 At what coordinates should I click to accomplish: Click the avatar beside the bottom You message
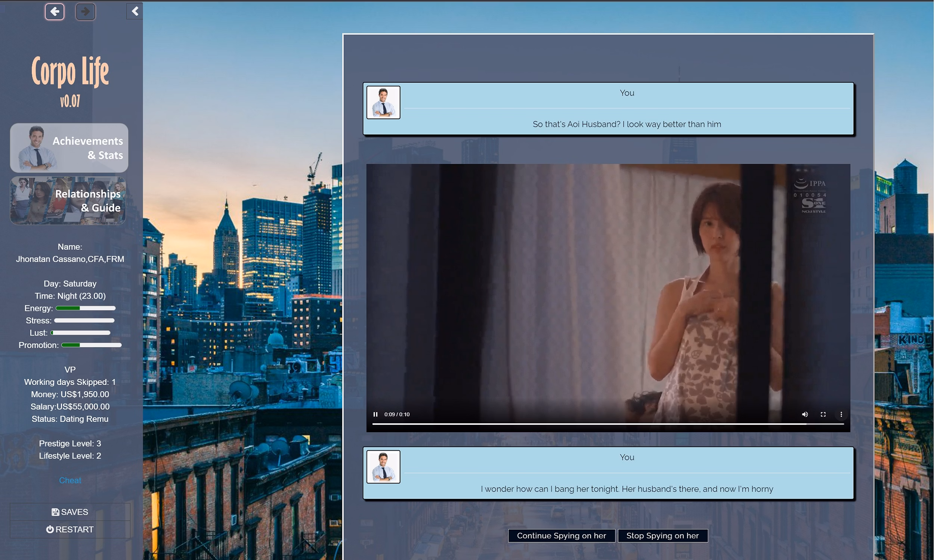pos(383,467)
